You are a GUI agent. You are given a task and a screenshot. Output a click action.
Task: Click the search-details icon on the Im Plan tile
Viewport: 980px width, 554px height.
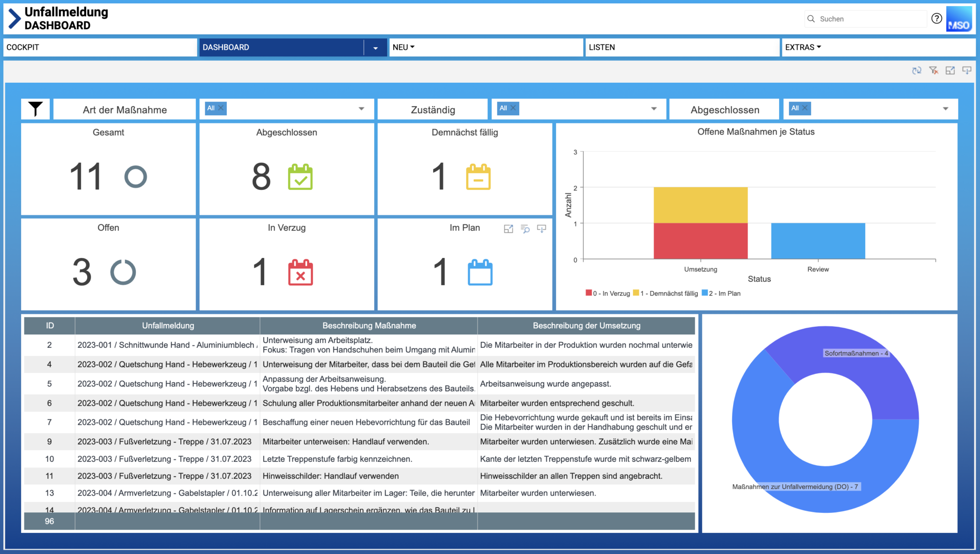tap(525, 230)
